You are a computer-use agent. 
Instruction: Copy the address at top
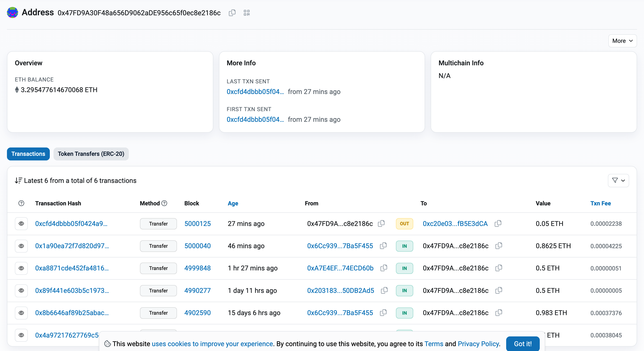(232, 13)
